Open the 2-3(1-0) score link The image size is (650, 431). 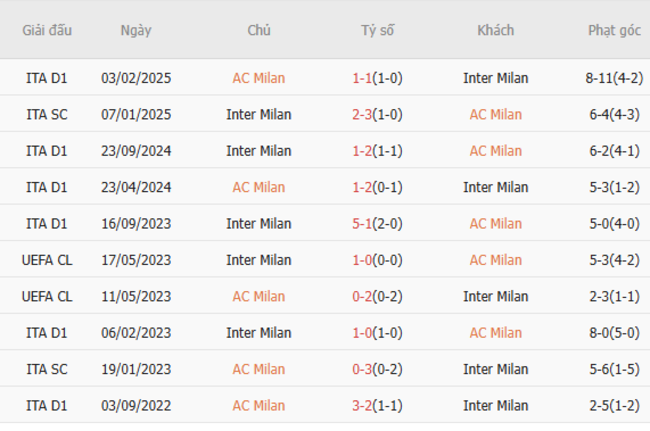point(377,114)
